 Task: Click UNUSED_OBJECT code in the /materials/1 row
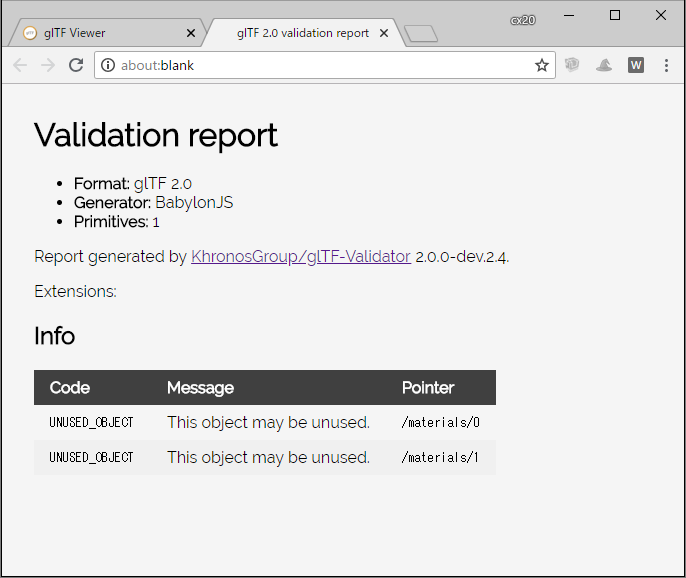[91, 457]
